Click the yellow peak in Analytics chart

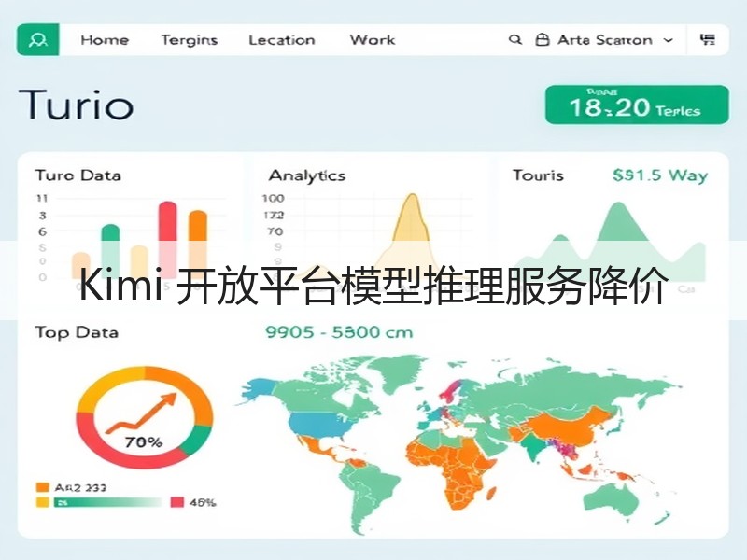(x=412, y=218)
